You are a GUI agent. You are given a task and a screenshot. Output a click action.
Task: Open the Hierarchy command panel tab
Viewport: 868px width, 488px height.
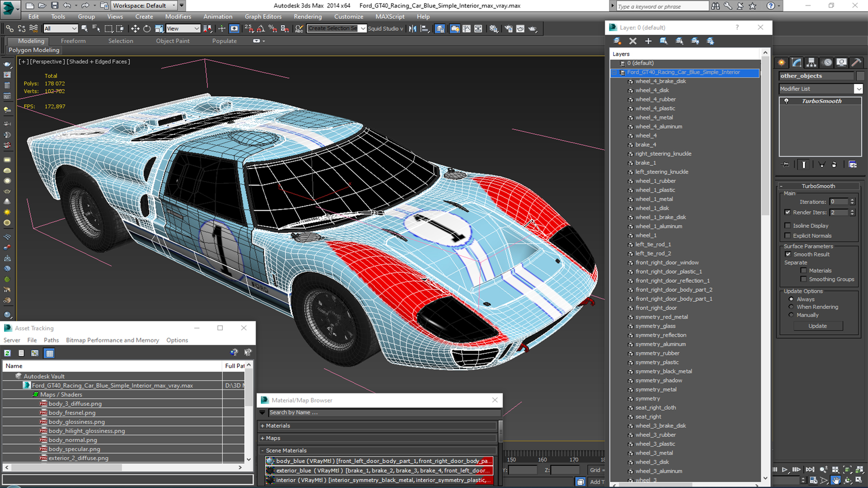(811, 62)
